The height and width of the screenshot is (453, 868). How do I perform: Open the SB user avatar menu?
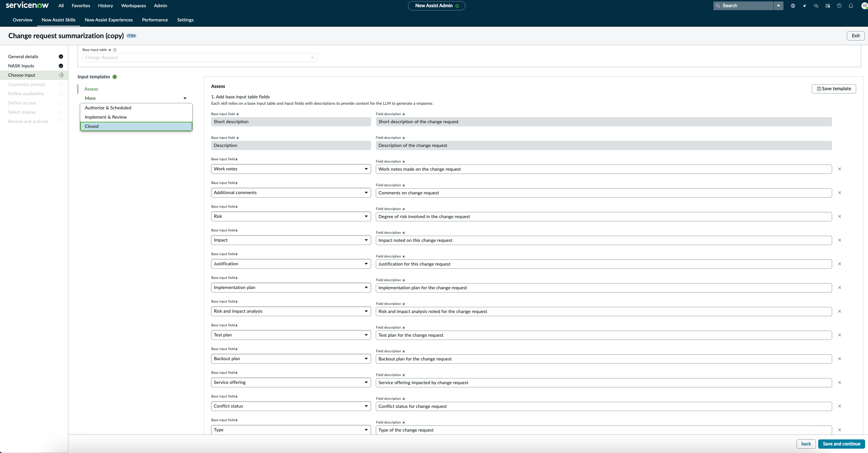[x=864, y=6]
